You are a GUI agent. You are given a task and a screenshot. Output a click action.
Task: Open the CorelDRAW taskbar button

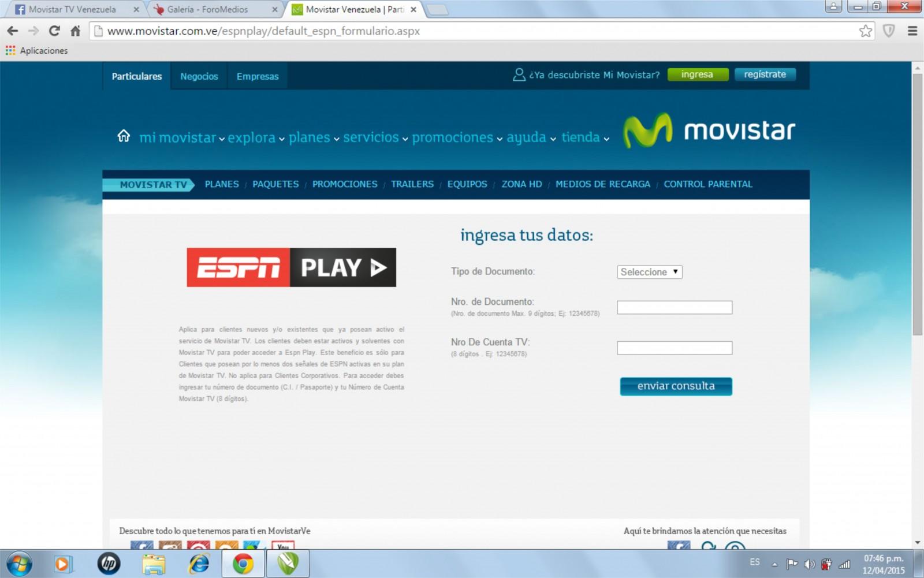(288, 564)
